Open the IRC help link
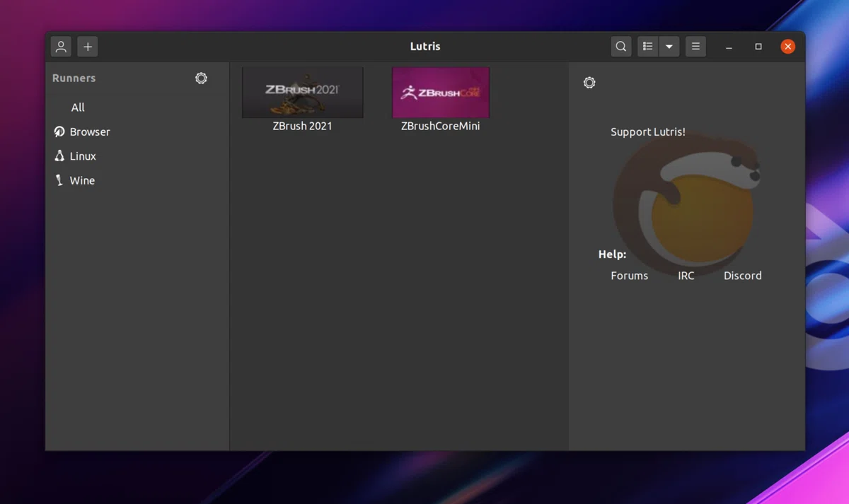The height and width of the screenshot is (504, 849). pos(686,276)
